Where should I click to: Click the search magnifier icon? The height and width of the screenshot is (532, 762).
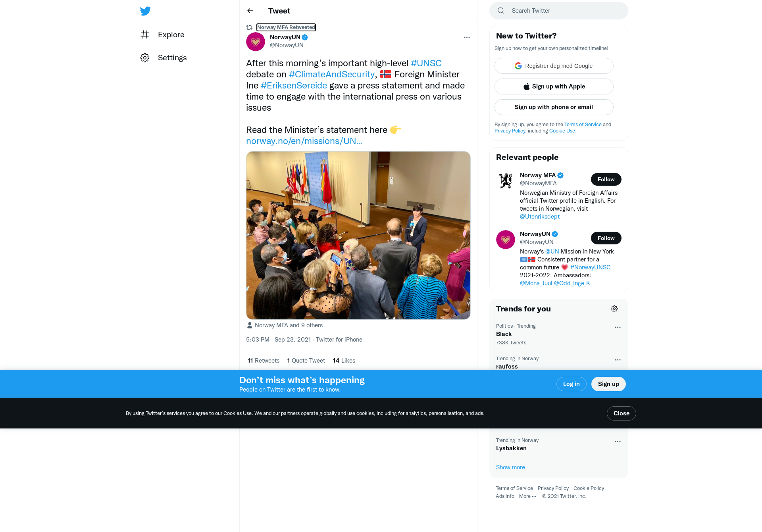[501, 11]
